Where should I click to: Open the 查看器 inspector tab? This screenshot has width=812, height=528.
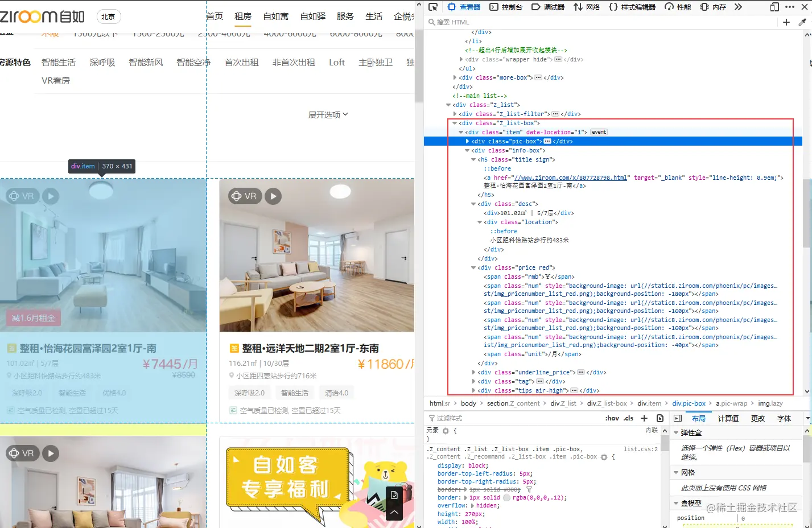[x=464, y=7]
